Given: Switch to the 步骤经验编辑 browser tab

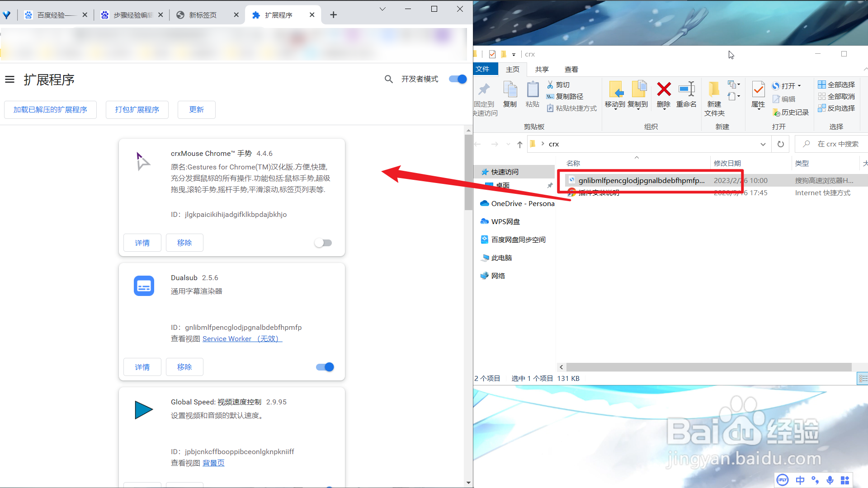Looking at the screenshot, I should coord(132,15).
